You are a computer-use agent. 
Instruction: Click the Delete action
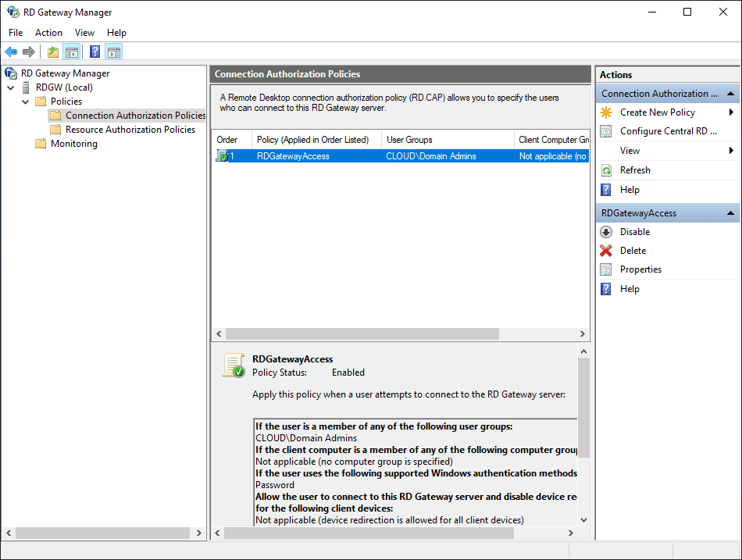click(633, 251)
